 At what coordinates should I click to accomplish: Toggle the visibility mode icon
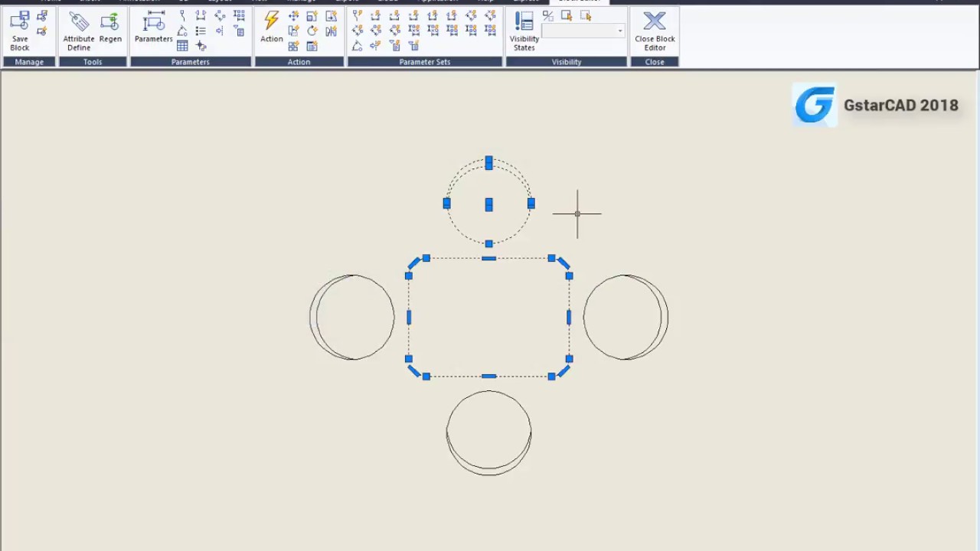point(548,15)
